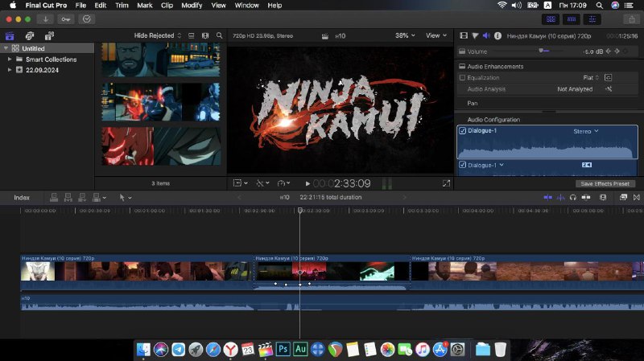
Task: Select the Video inspector filmstrip icon
Action: click(464, 35)
